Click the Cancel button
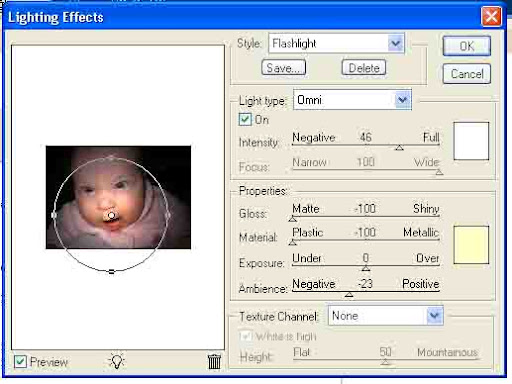Screen dimensions: 512x384 (467, 74)
